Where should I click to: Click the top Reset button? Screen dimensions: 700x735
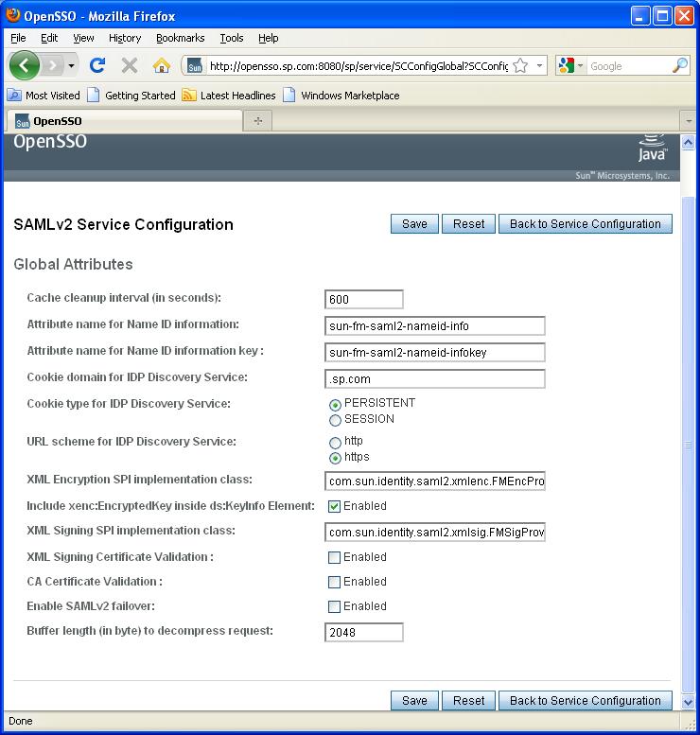coord(468,223)
